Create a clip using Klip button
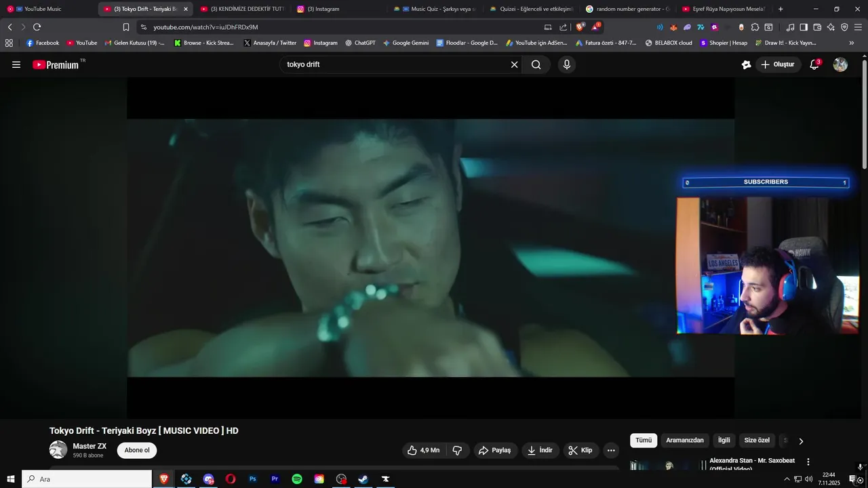This screenshot has height=488, width=868. [580, 450]
